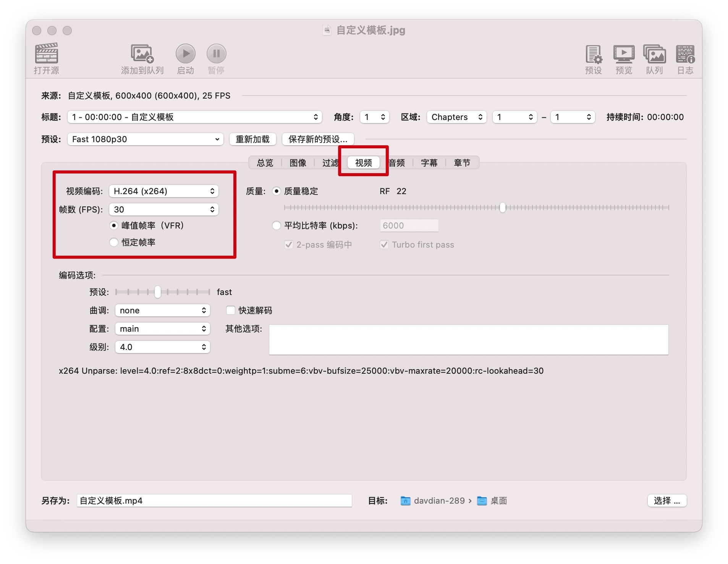This screenshot has height=564, width=728.
Task: Show the Queue (队列) window icon
Action: tap(654, 54)
